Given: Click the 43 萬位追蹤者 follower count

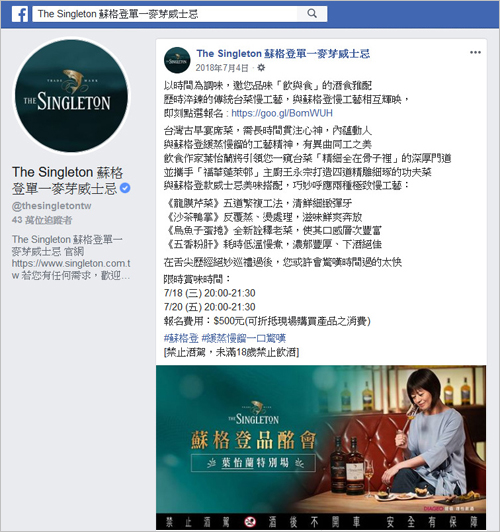Looking at the screenshot, I should pos(42,220).
